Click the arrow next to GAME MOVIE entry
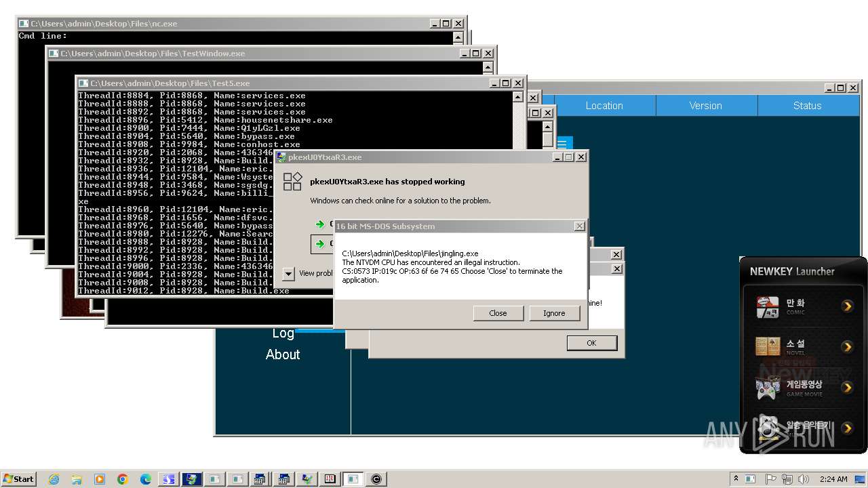 847,387
